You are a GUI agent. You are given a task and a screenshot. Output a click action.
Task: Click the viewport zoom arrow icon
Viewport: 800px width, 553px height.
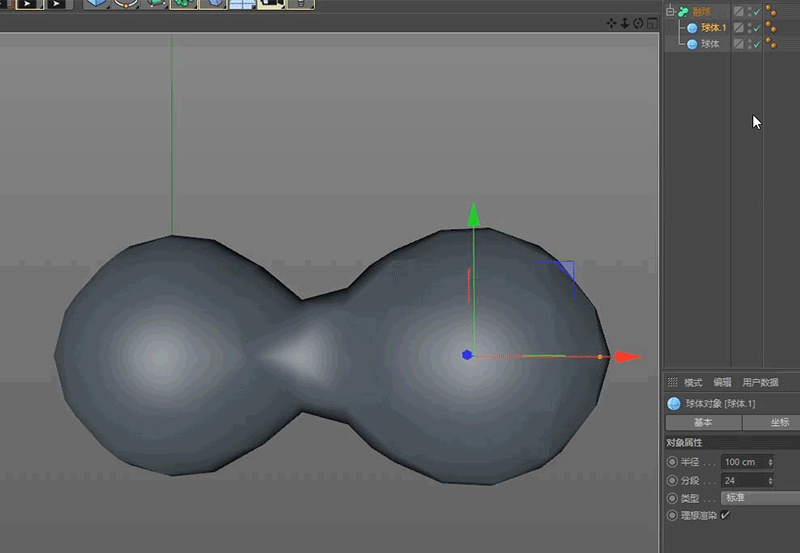(625, 23)
